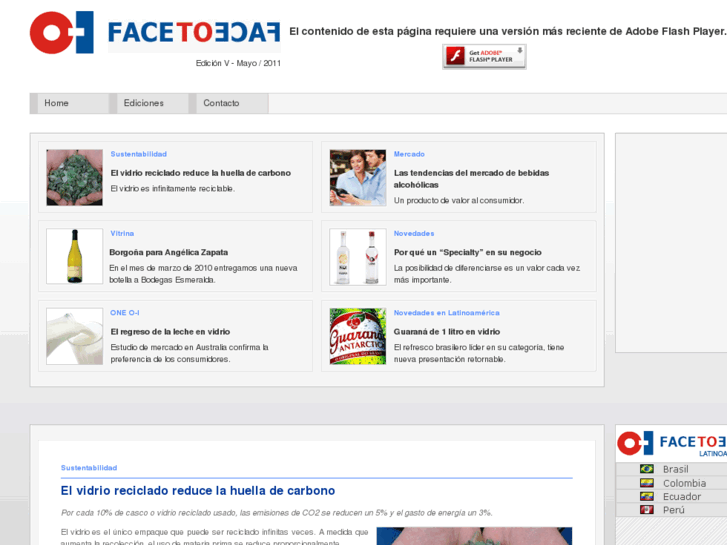Screen dimensions: 727x545
Task: Click the Mercado category link
Action: coord(409,154)
